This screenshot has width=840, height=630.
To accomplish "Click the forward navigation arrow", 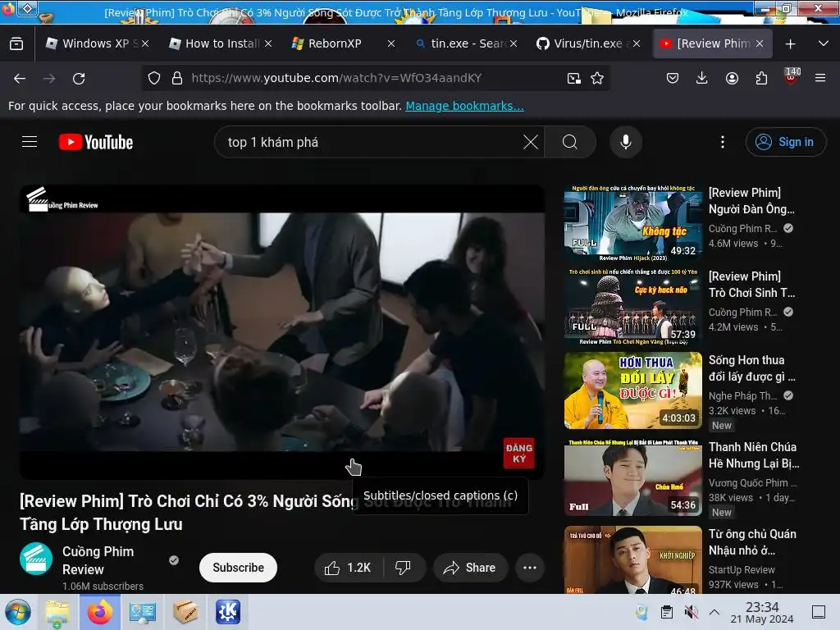I will (x=49, y=78).
